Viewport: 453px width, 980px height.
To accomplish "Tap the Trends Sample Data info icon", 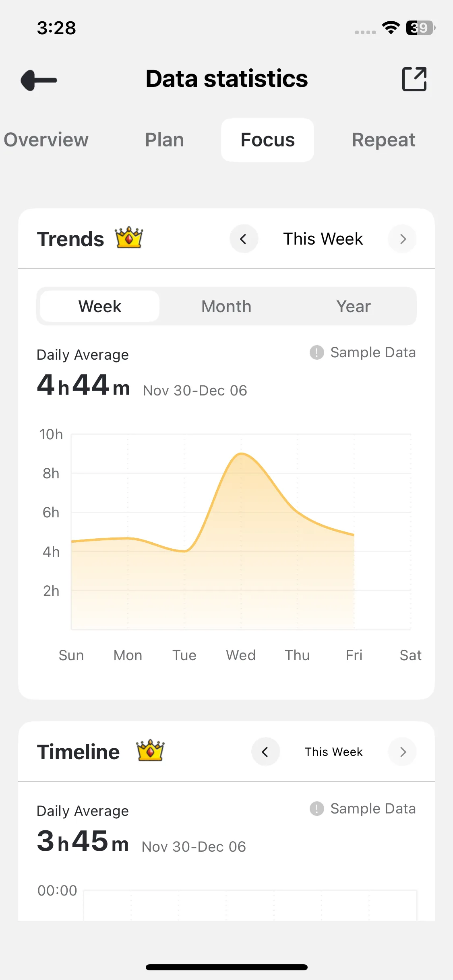I will [317, 352].
